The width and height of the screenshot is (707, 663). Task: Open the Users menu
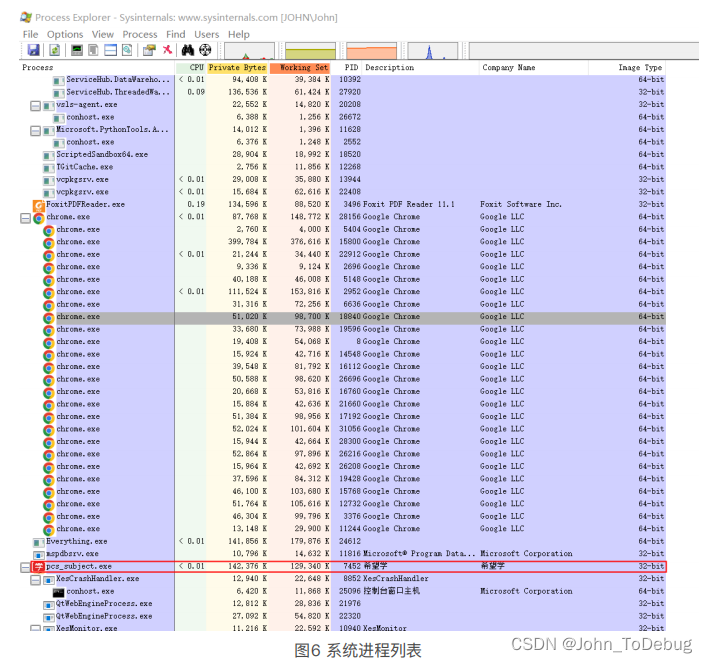(207, 34)
